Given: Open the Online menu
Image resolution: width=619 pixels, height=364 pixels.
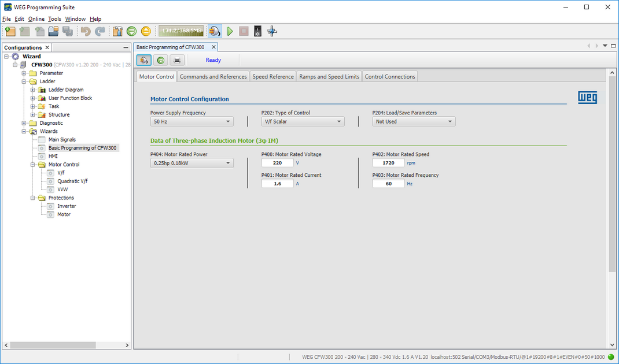Looking at the screenshot, I should click(x=36, y=18).
